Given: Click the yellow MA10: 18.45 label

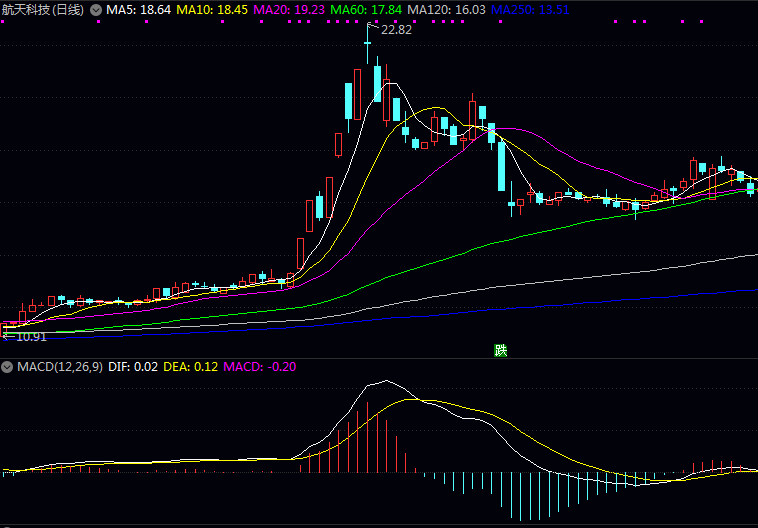Looking at the screenshot, I should coord(212,10).
